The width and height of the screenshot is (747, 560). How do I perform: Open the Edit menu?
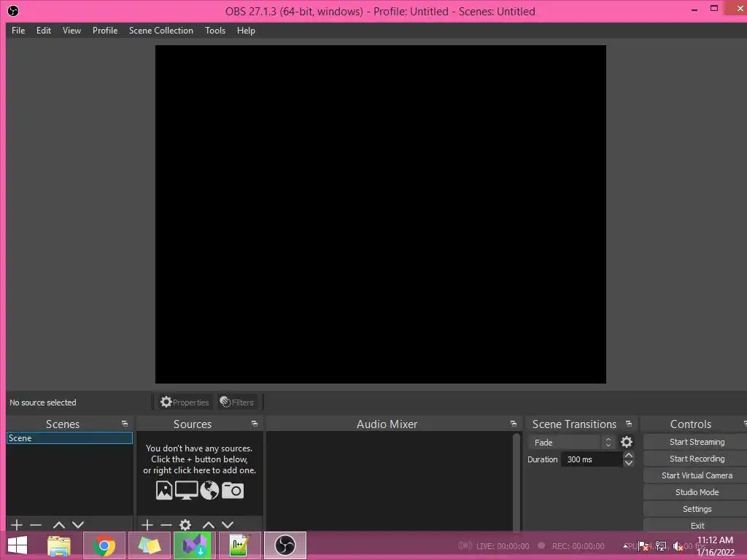pyautogui.click(x=44, y=31)
